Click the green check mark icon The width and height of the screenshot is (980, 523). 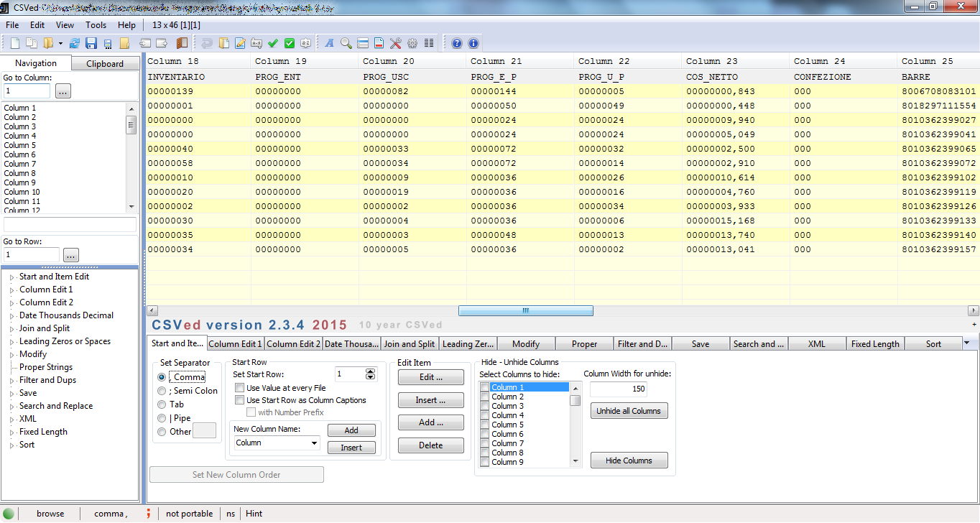pyautogui.click(x=273, y=43)
